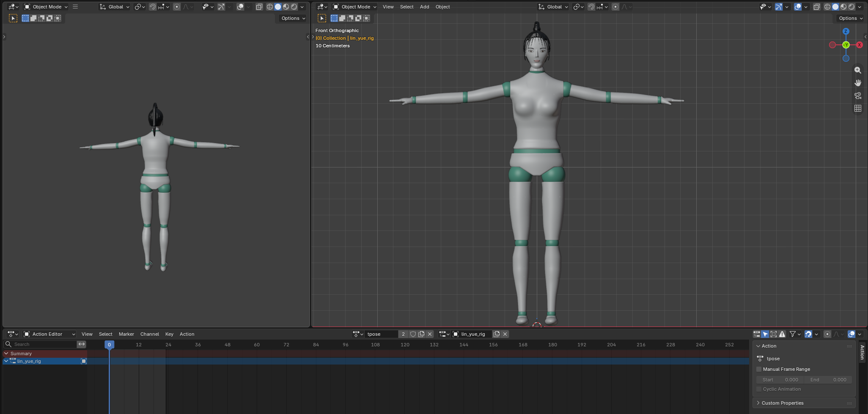Unlink the tpose action with X icon

coord(430,334)
